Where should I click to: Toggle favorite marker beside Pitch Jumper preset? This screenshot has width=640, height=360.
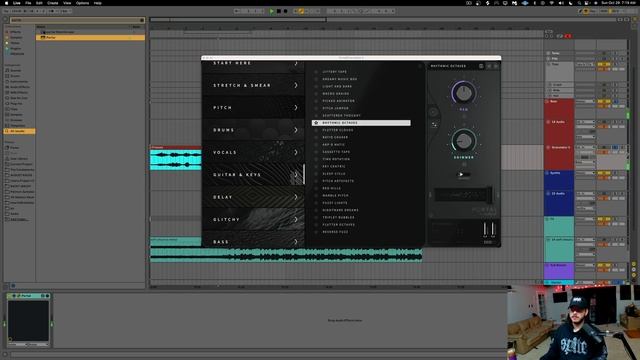[316, 108]
